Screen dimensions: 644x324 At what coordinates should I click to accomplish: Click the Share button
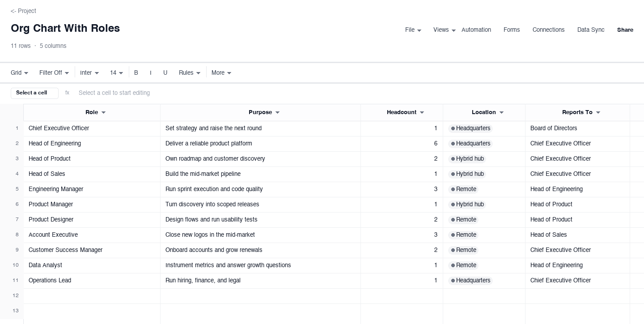point(625,30)
